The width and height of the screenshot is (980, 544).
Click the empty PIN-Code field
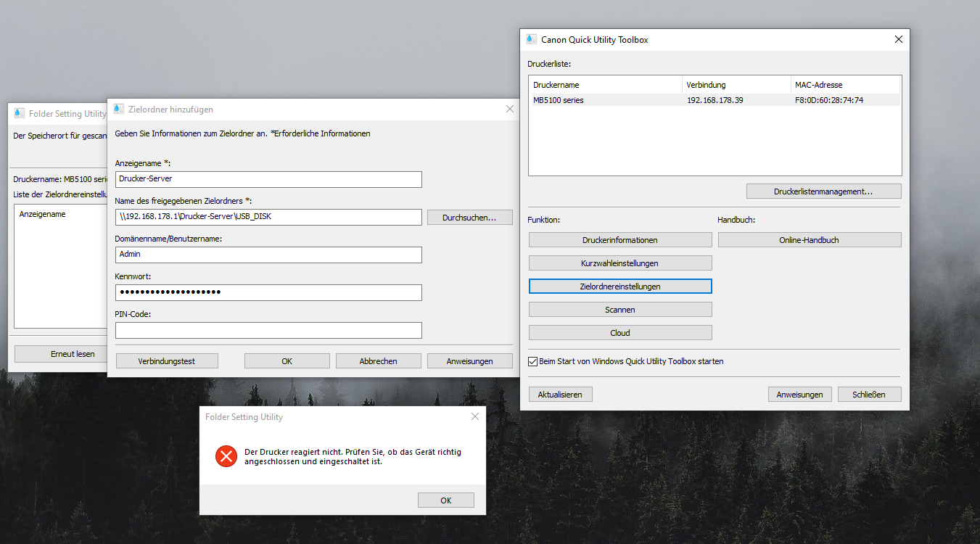click(268, 330)
